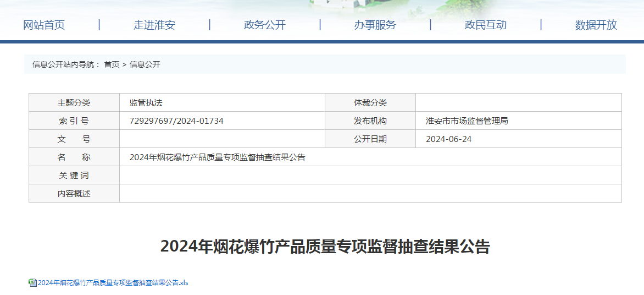Select the publisher 淮安市市场监督管理局

click(x=467, y=121)
